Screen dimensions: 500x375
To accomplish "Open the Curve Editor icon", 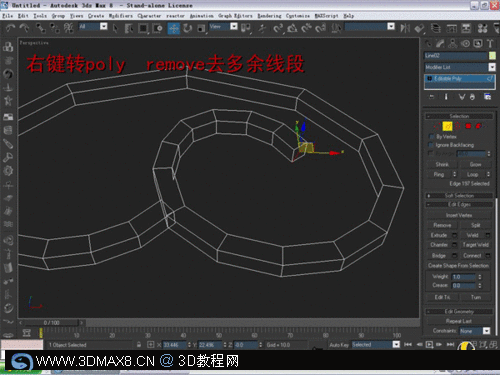I will [x=451, y=28].
